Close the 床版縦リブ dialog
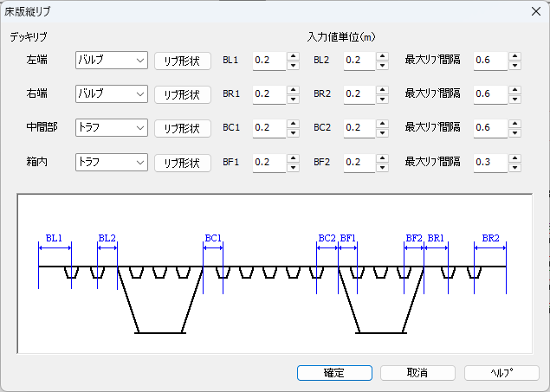 536,11
